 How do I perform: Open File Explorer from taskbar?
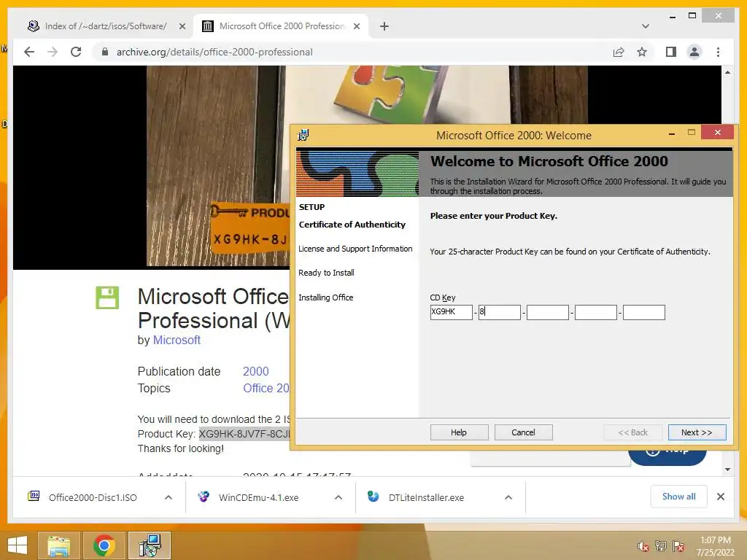tap(58, 545)
